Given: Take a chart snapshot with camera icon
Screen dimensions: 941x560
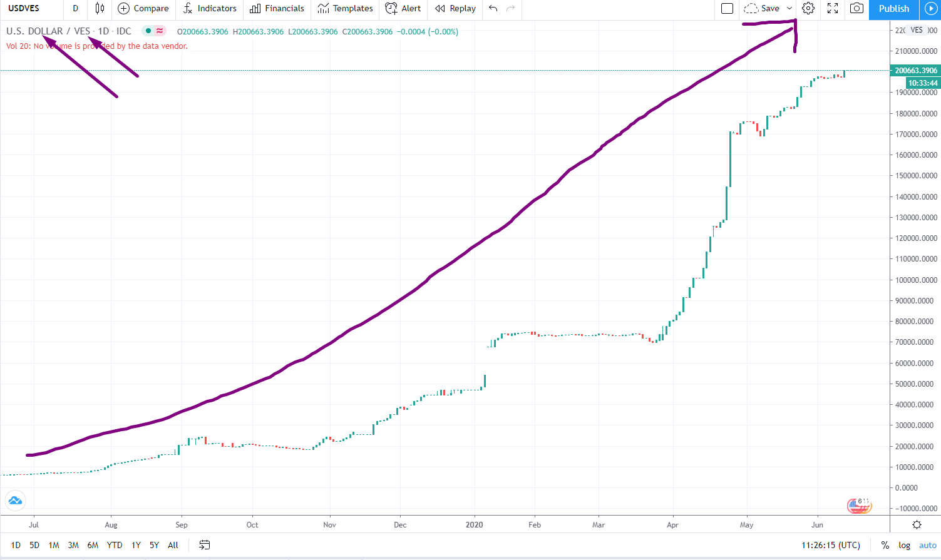Looking at the screenshot, I should 856,9.
